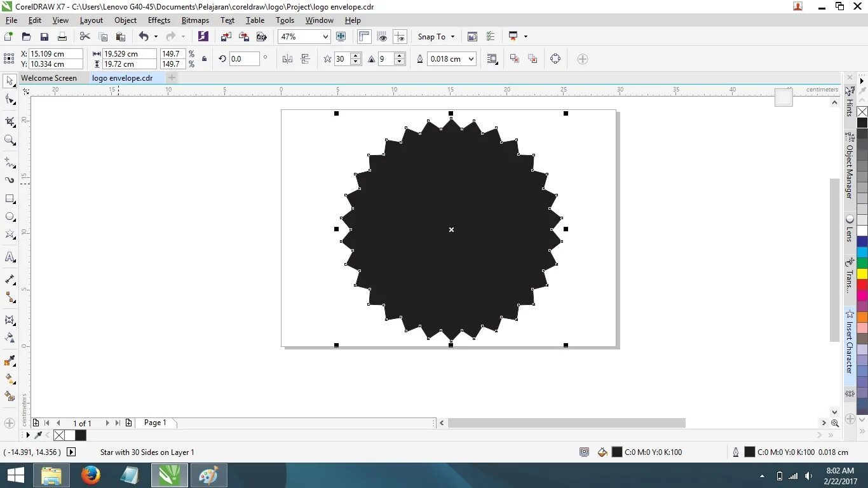
Task: Expand status bar info arrow
Action: [x=71, y=452]
